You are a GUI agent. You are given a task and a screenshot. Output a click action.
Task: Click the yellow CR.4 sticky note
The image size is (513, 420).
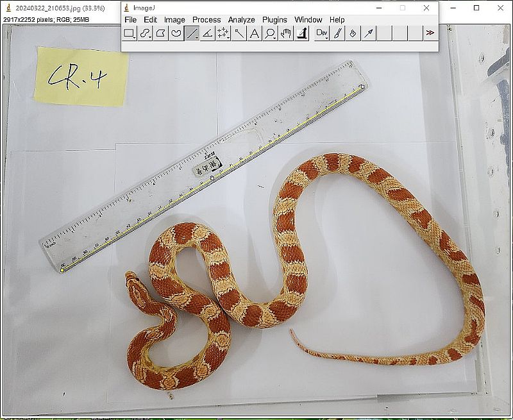81,76
